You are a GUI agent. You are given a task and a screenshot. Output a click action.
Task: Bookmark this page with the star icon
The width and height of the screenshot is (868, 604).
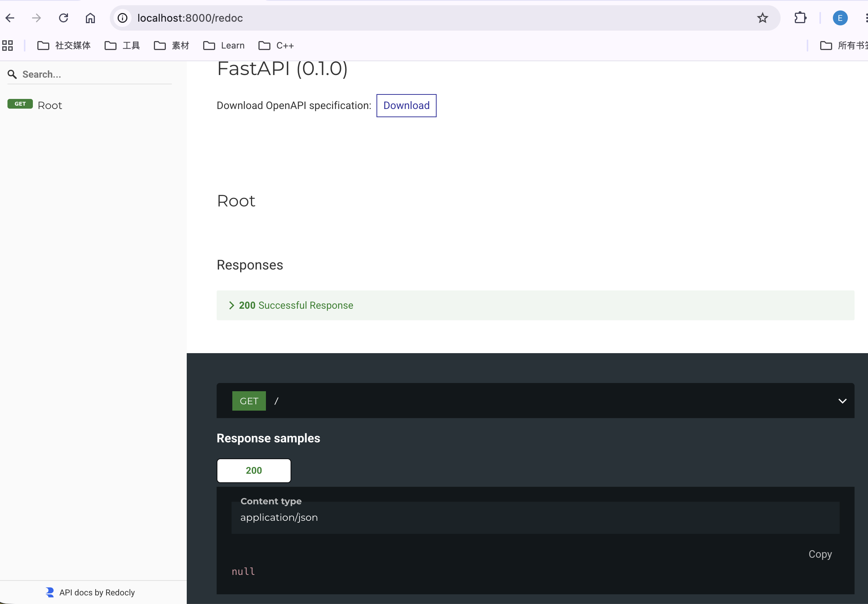(763, 18)
